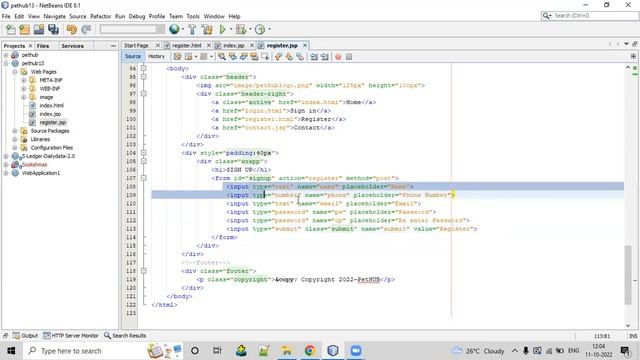This screenshot has height=360, width=640.
Task: Click the Shift Line Left icon
Action: point(314,57)
